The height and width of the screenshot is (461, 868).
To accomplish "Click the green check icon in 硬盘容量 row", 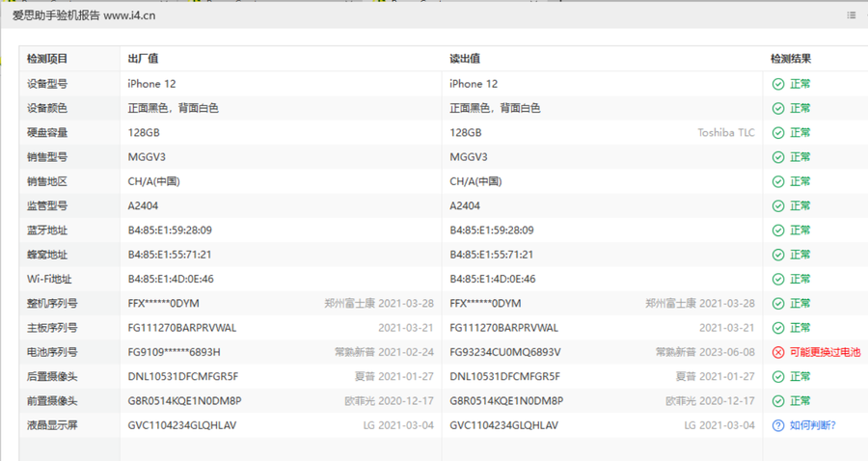I will coord(778,133).
